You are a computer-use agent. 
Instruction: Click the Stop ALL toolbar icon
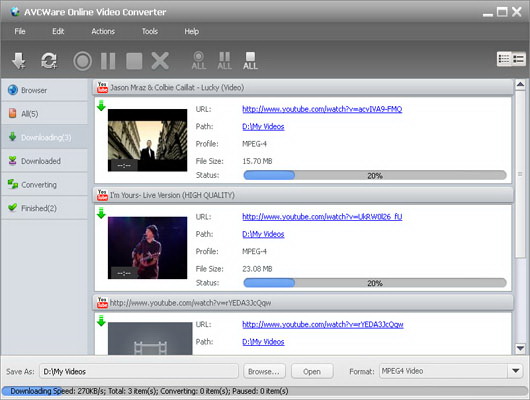pos(250,61)
